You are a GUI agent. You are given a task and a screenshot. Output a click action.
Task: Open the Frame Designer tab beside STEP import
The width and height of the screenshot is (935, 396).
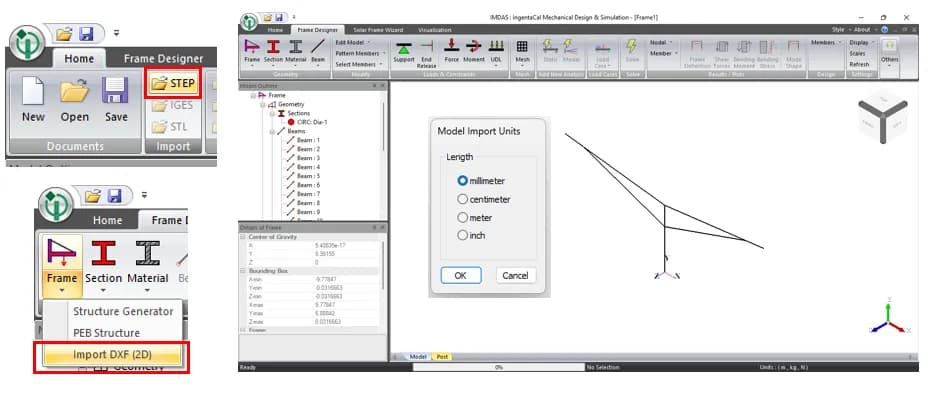coord(163,58)
